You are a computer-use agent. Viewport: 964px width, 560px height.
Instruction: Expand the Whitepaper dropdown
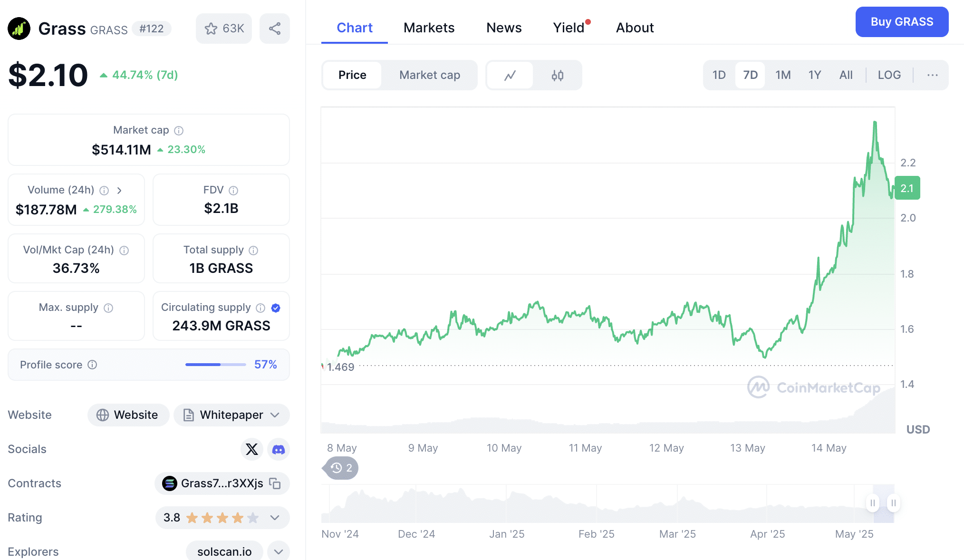231,415
